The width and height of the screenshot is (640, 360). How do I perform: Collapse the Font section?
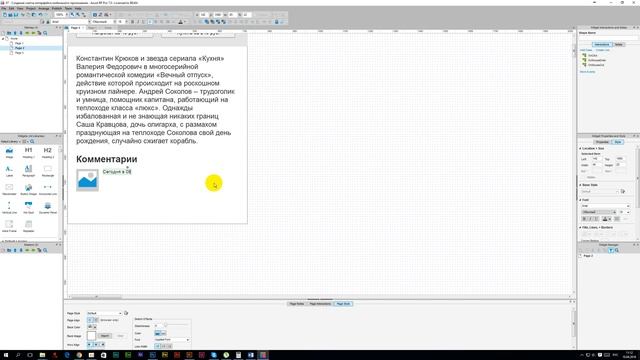pos(580,200)
